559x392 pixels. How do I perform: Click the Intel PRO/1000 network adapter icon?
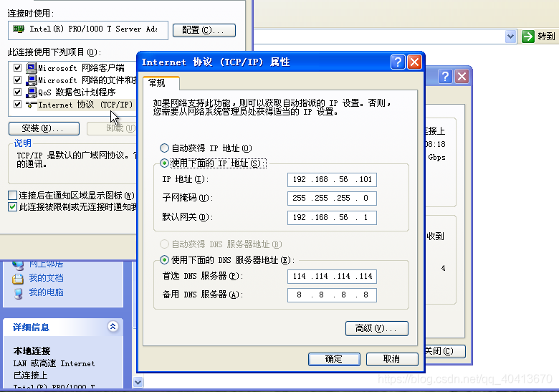[x=19, y=29]
